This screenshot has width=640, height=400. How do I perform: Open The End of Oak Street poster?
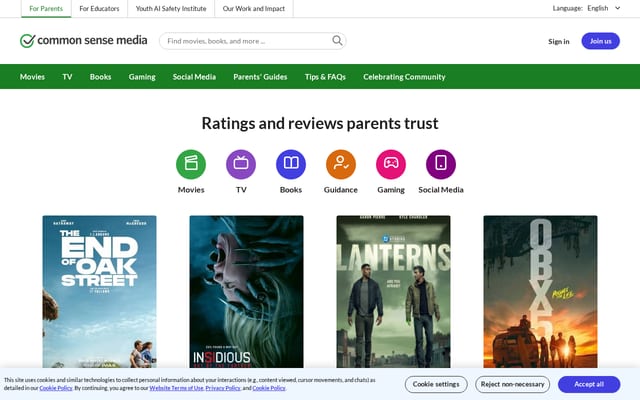coord(99,292)
